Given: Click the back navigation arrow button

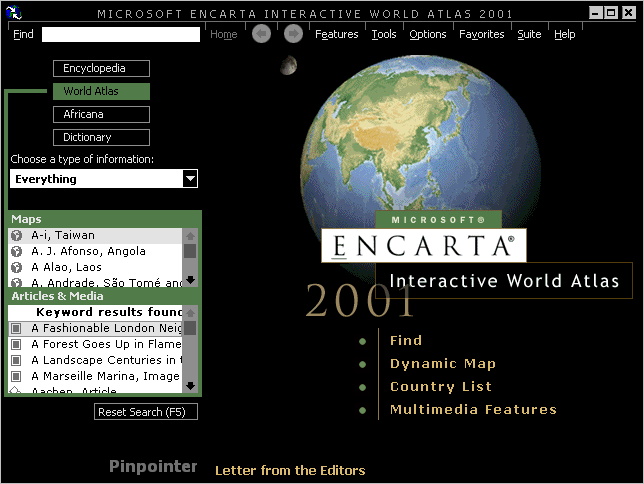Looking at the screenshot, I should point(261,34).
